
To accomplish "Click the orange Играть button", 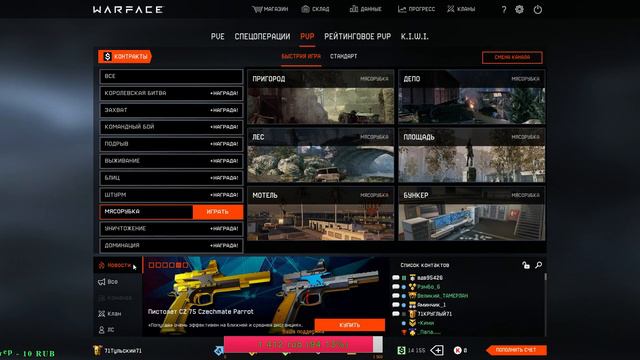I will [x=218, y=212].
